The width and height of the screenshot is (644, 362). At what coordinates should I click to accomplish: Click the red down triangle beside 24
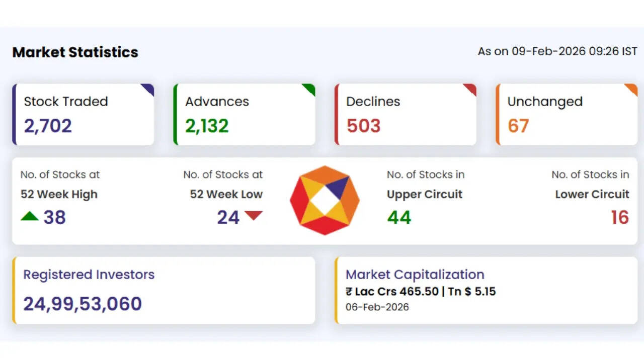pos(254,216)
